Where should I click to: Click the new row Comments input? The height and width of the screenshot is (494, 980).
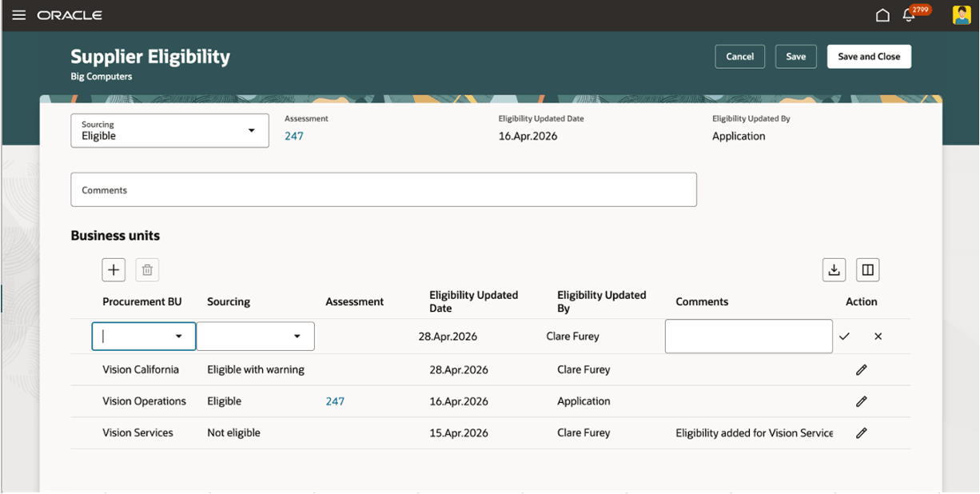(749, 337)
